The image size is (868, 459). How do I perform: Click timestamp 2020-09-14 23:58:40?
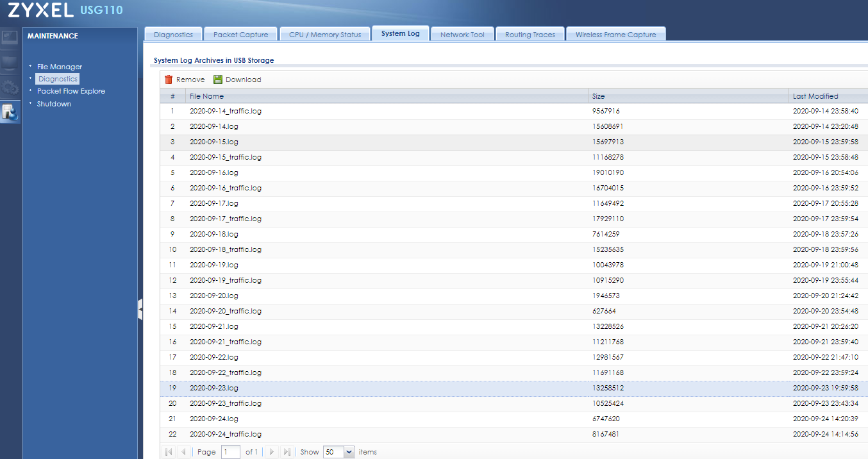(x=826, y=111)
